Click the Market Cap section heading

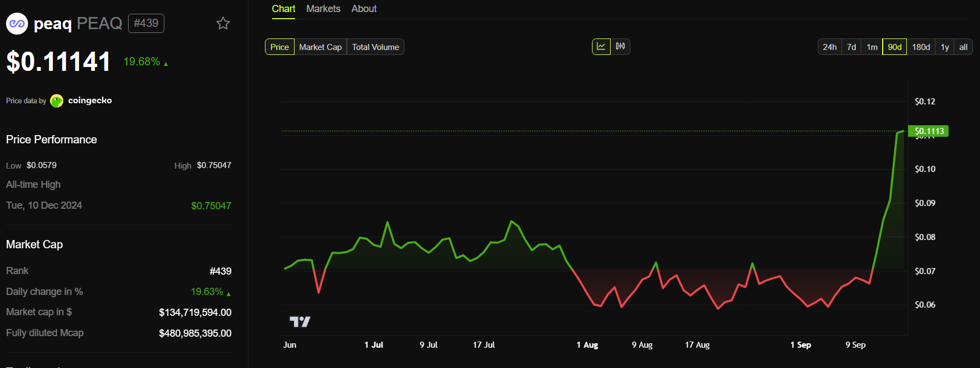(35, 244)
